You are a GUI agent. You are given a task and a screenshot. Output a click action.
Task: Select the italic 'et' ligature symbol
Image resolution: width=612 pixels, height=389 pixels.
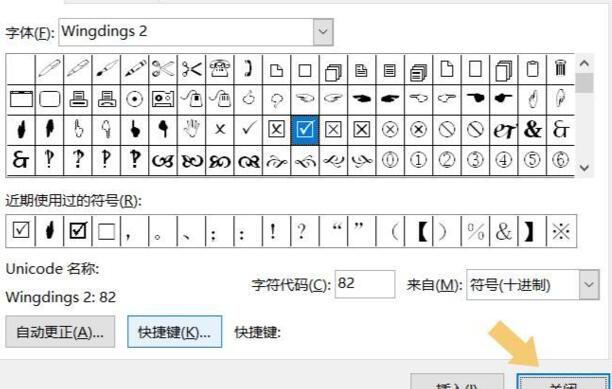pos(504,130)
